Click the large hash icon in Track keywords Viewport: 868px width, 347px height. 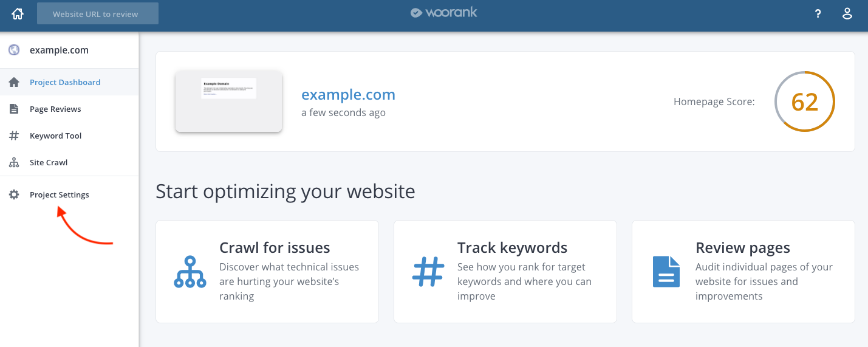(x=428, y=272)
